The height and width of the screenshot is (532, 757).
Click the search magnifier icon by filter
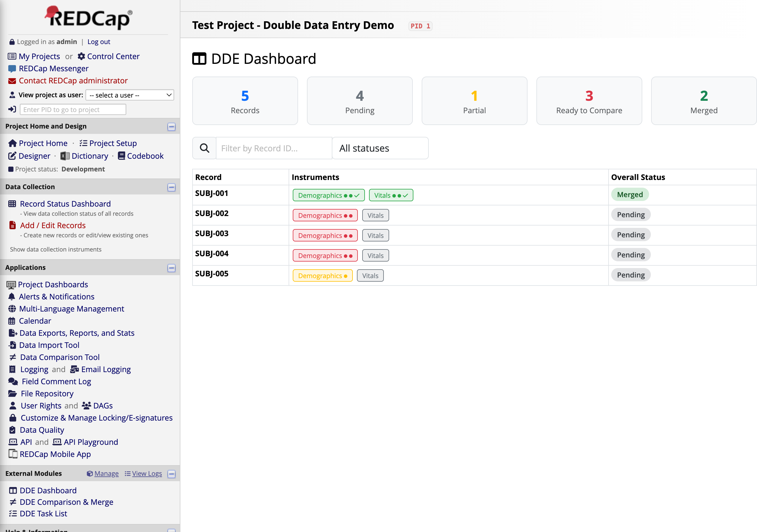(204, 148)
